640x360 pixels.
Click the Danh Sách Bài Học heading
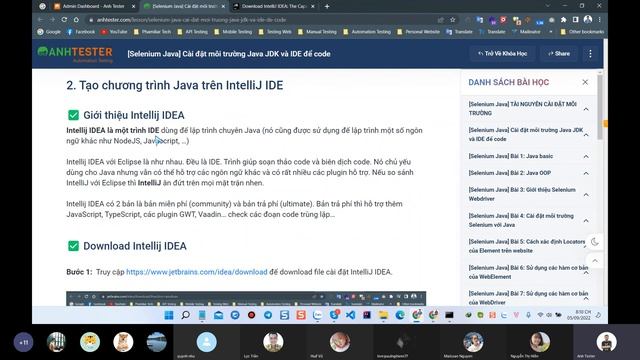click(509, 82)
